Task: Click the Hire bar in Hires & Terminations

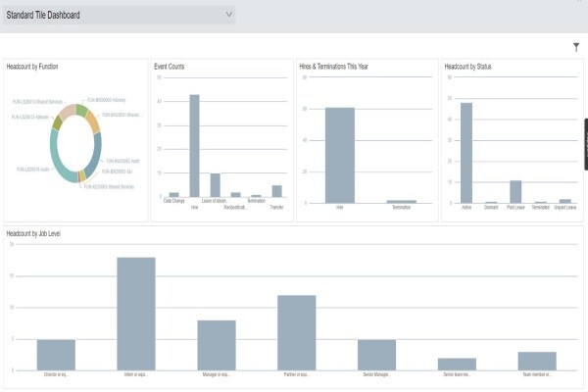Action: click(340, 156)
